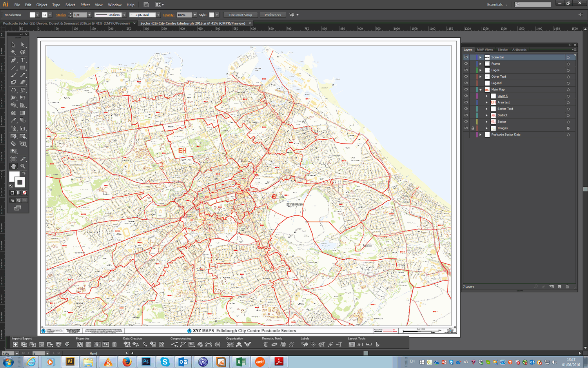The height and width of the screenshot is (368, 588).
Task: Open the Opacity dropdown
Action: [x=195, y=15]
